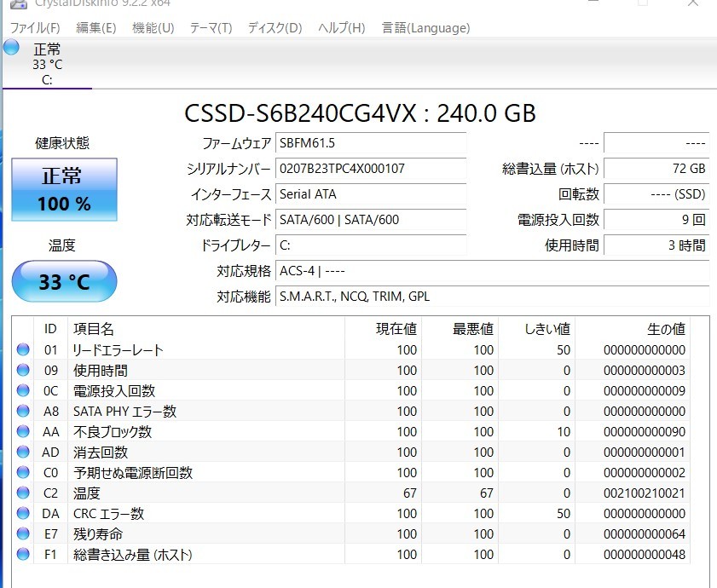Click the status icon for ID E7 row
This screenshot has height=588, width=717.
[23, 533]
